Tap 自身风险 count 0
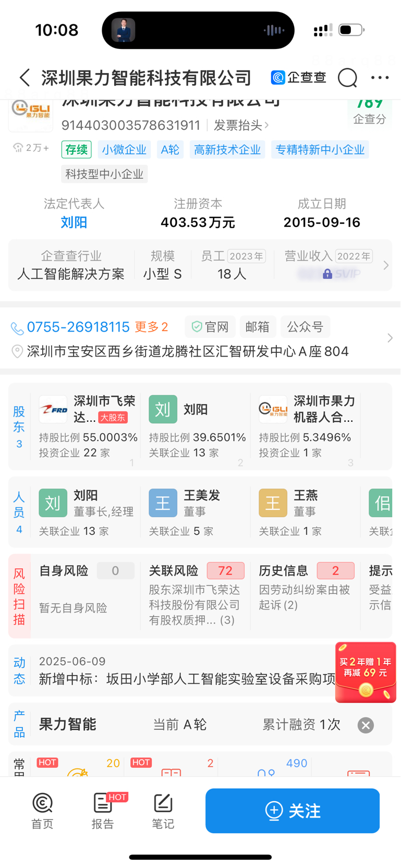The image size is (401, 868). (115, 571)
